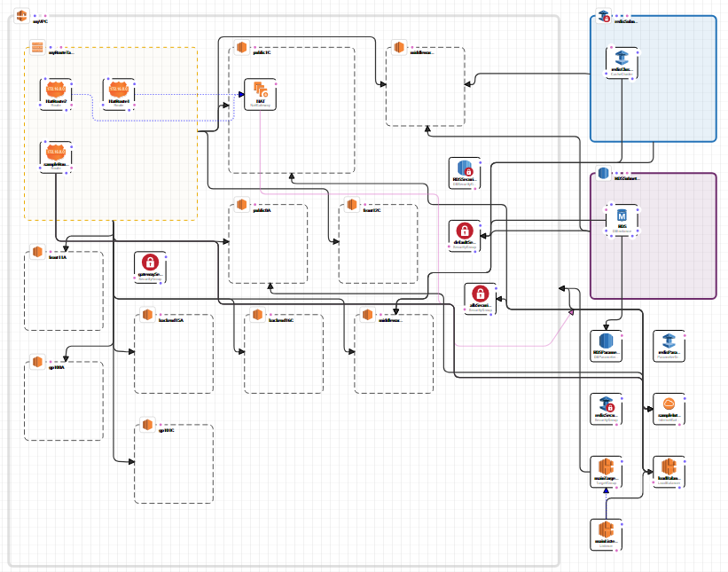728x572 pixels.
Task: Click the RDSSubnet group icon
Action: pyautogui.click(x=604, y=174)
